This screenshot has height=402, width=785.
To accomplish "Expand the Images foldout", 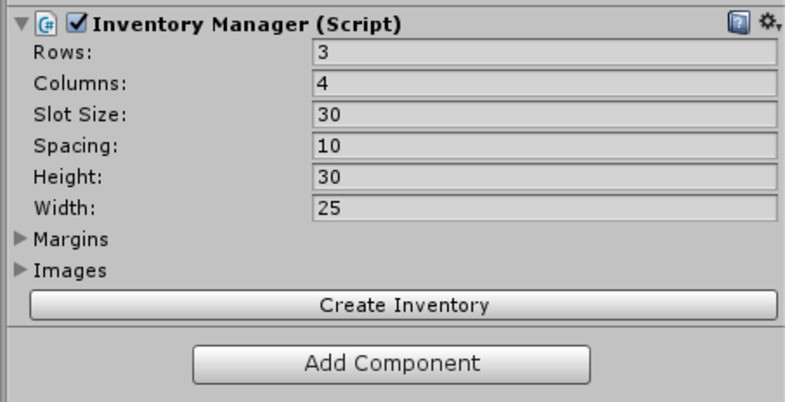I will (x=20, y=270).
